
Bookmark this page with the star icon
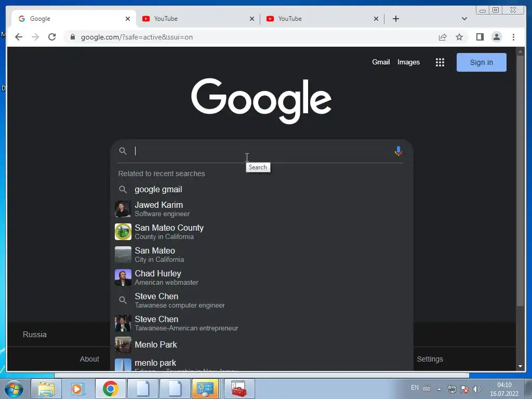click(x=459, y=37)
